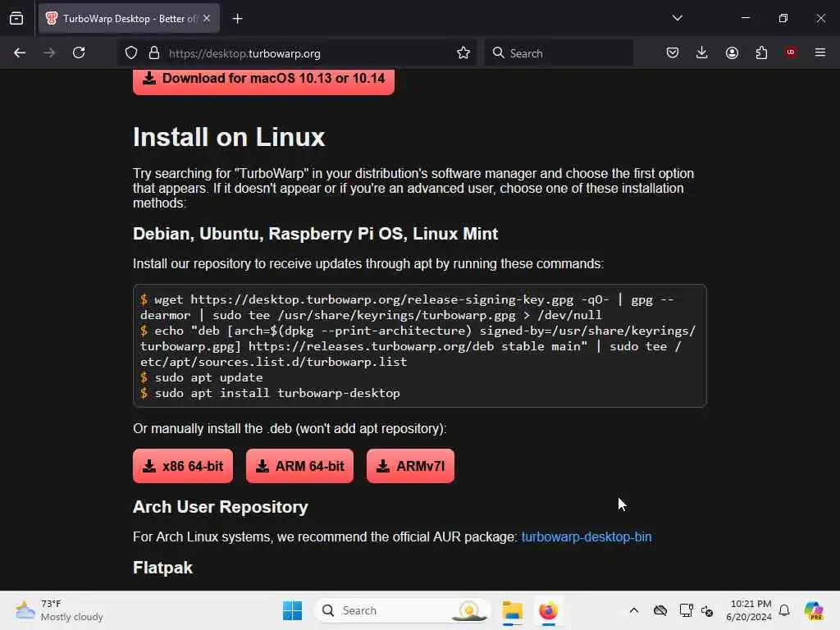Open the clock showing 10:21 PM
The image size is (840, 630).
click(x=748, y=610)
